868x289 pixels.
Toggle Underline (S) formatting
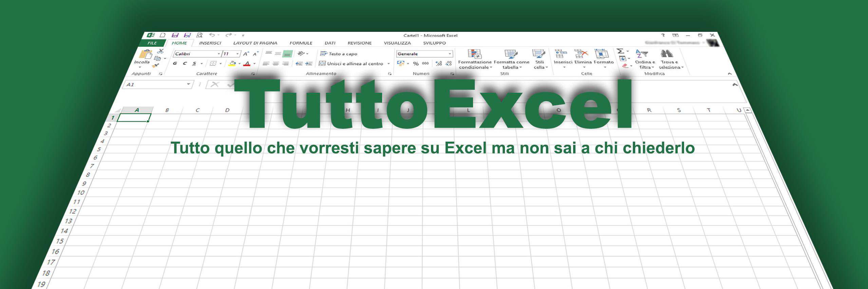194,63
